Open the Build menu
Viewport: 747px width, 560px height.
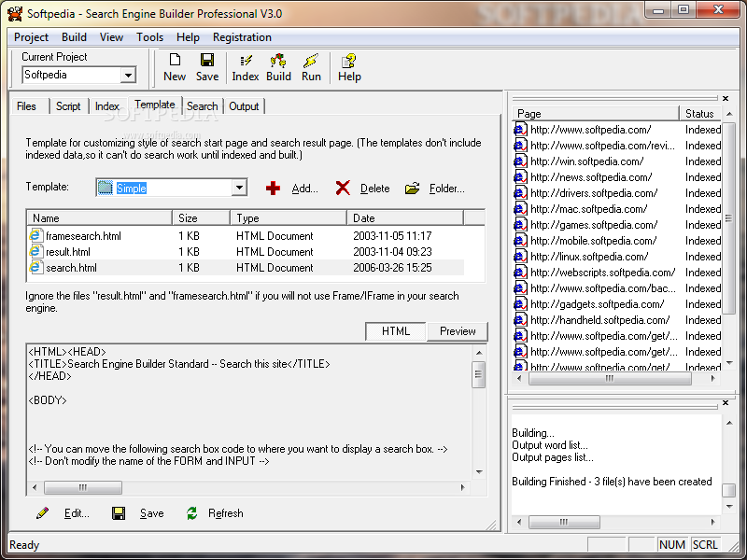click(x=74, y=37)
